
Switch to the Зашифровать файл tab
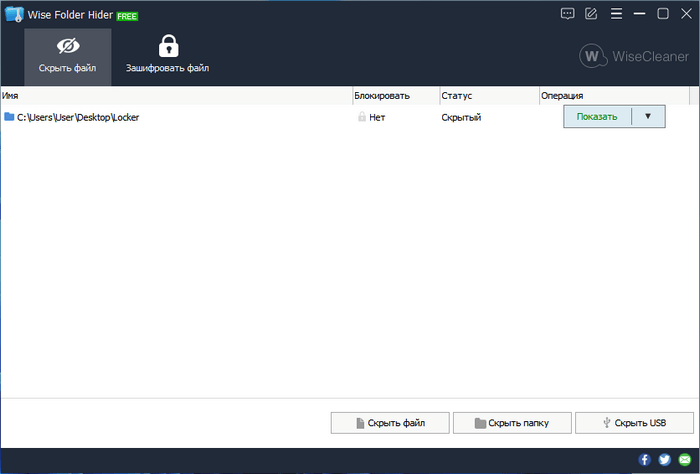click(x=167, y=57)
